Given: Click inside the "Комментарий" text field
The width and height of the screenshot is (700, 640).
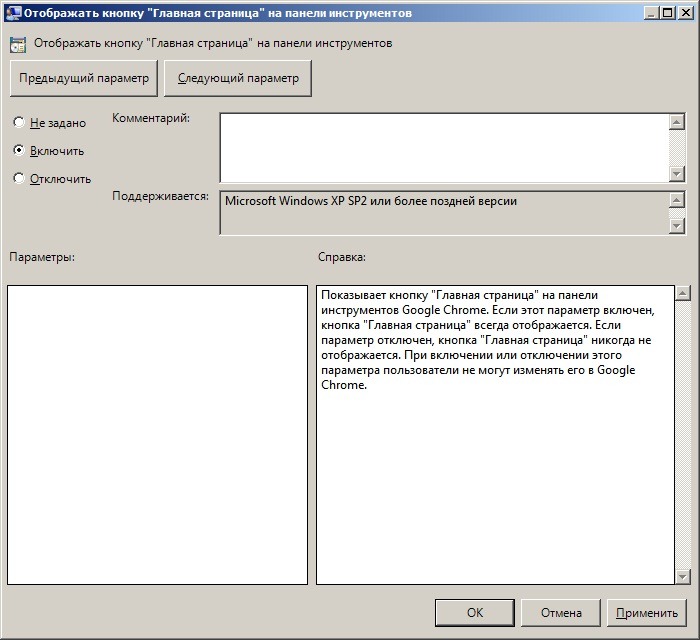Looking at the screenshot, I should [445, 148].
